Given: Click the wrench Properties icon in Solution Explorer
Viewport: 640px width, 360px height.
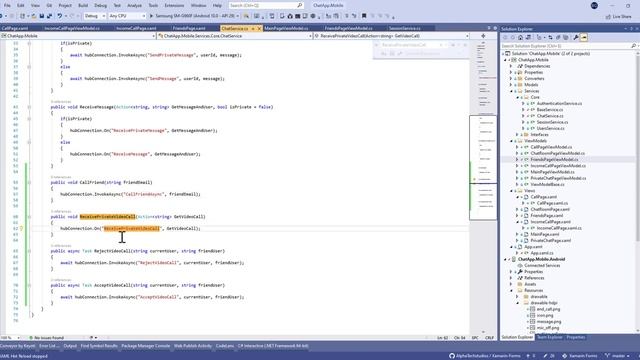Looking at the screenshot, I should click(x=576, y=37).
